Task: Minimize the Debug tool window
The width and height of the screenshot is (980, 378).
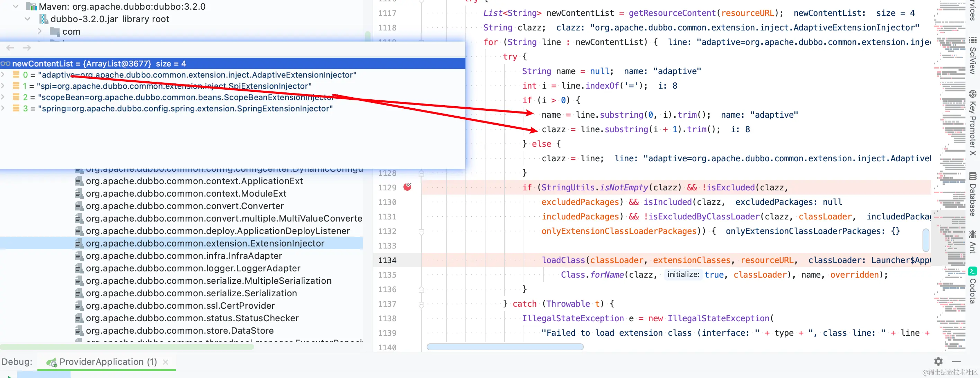Action: point(956,361)
